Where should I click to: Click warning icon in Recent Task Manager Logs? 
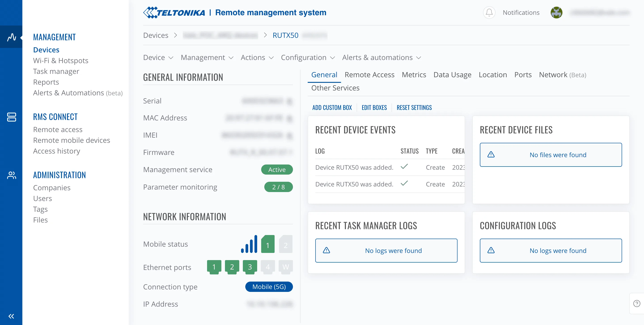326,250
